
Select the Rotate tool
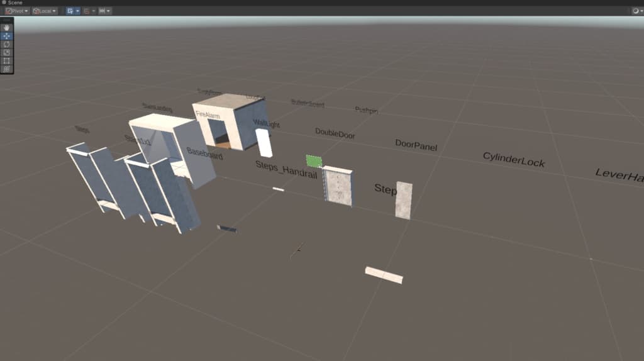coord(6,45)
